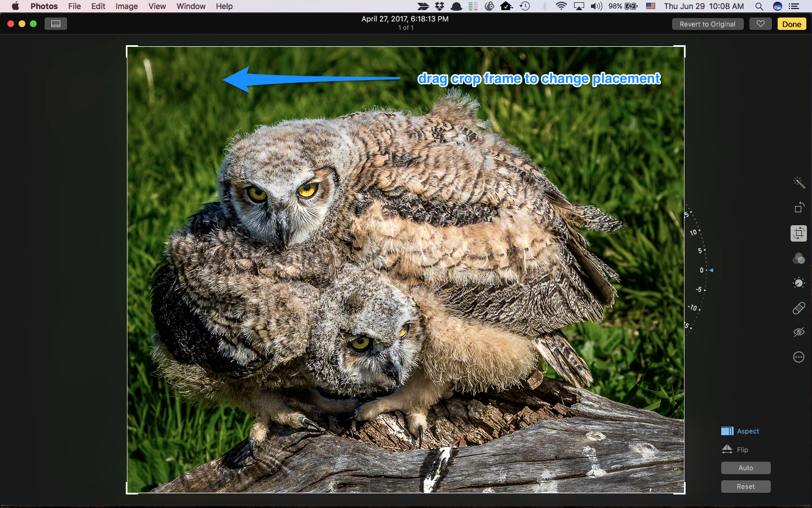Image resolution: width=812 pixels, height=508 pixels.
Task: Open the Wi-Fi status menu
Action: (x=561, y=6)
